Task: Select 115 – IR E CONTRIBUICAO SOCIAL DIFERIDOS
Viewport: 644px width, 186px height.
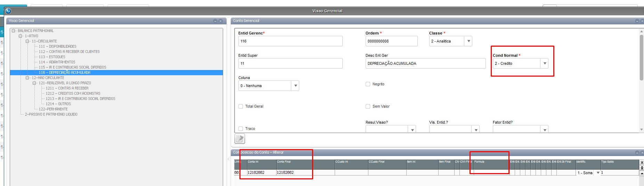Action: click(x=72, y=67)
